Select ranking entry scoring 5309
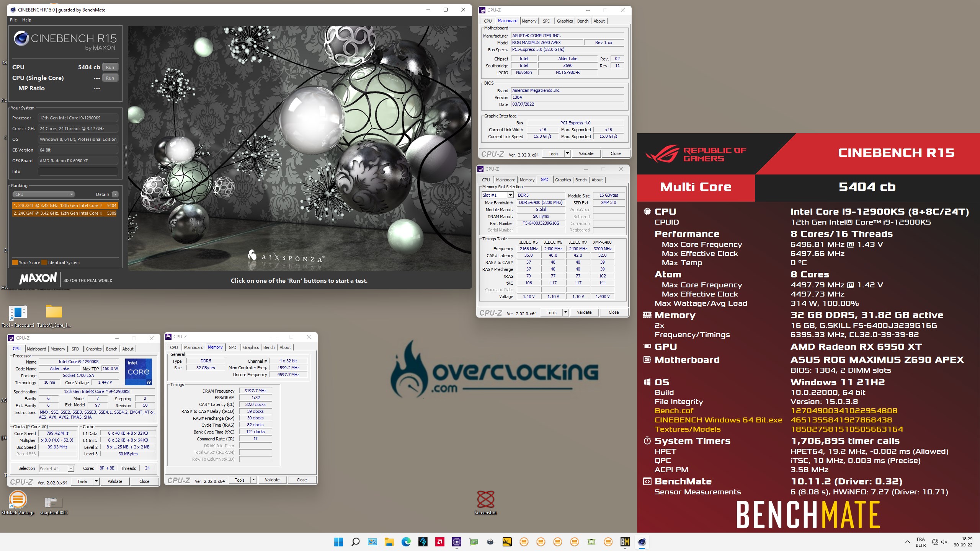This screenshot has width=980, height=551. (x=65, y=213)
